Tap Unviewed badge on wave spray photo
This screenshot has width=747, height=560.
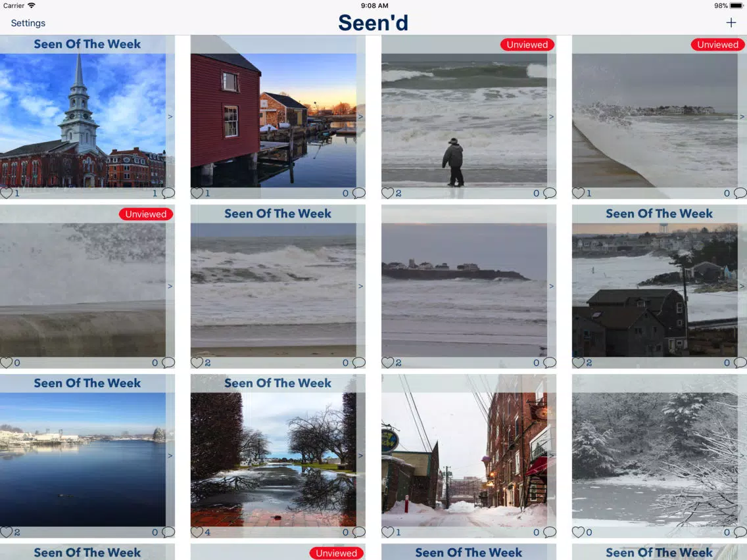coord(146,214)
